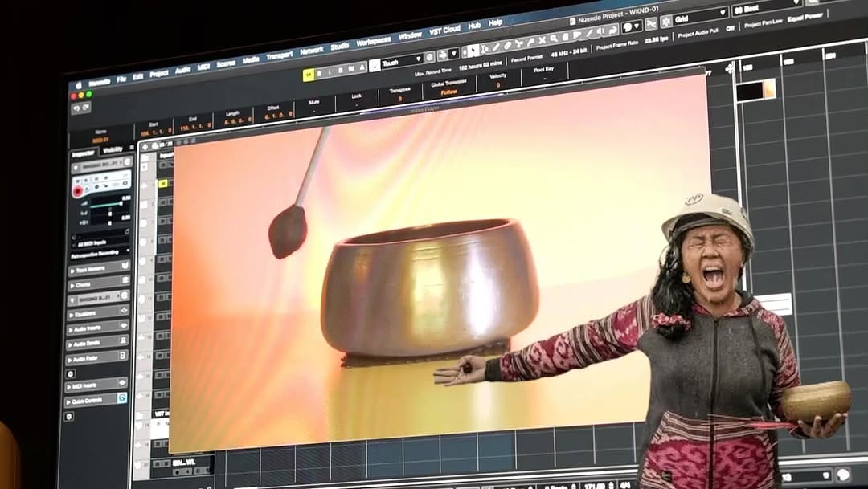
Task: Click the dark event clip in timeline
Action: tap(756, 90)
